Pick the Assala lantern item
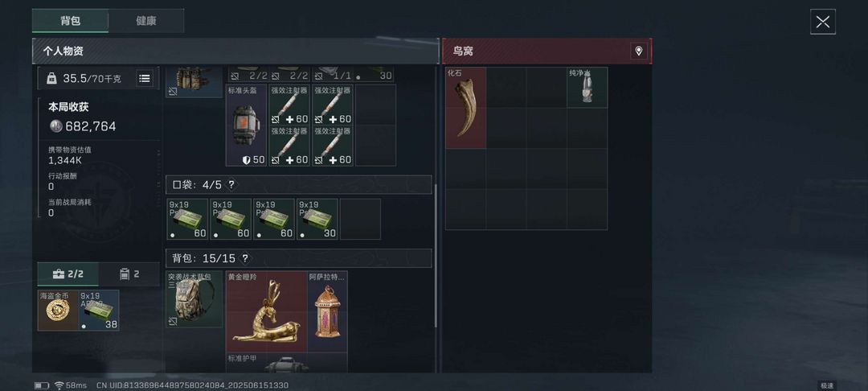Viewport: 868px width, 391px height. coord(328,311)
